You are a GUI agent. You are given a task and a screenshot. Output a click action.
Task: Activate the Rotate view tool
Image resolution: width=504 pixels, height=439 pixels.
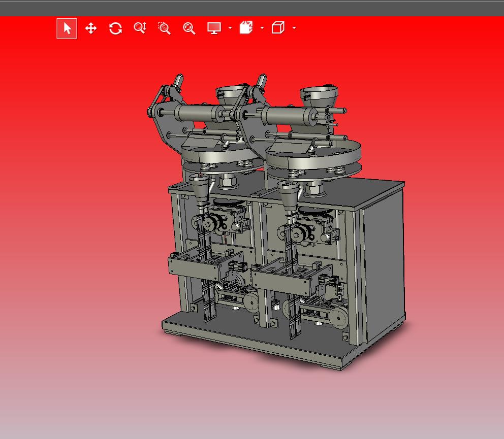click(x=115, y=28)
